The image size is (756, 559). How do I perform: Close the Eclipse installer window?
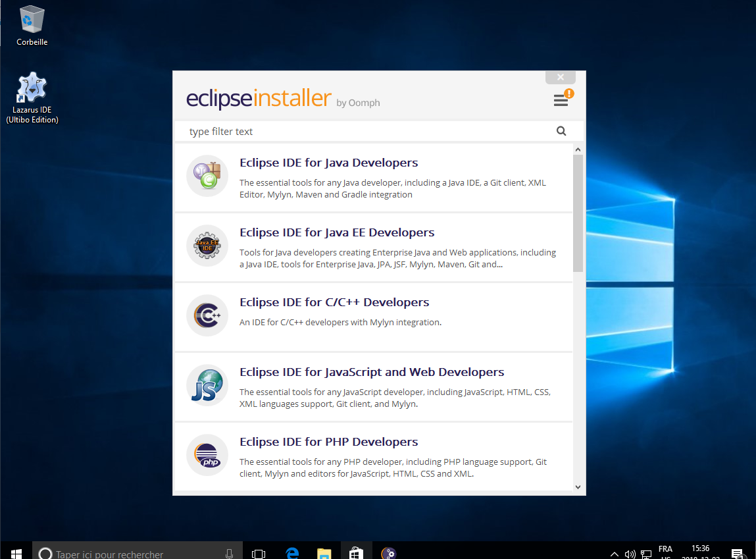(x=561, y=77)
